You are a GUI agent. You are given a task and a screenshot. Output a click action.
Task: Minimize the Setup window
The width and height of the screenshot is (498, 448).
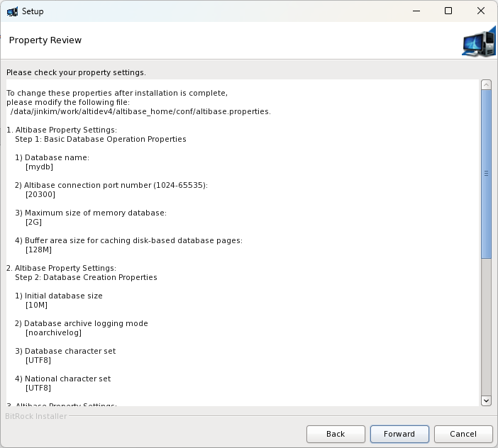pyautogui.click(x=415, y=11)
